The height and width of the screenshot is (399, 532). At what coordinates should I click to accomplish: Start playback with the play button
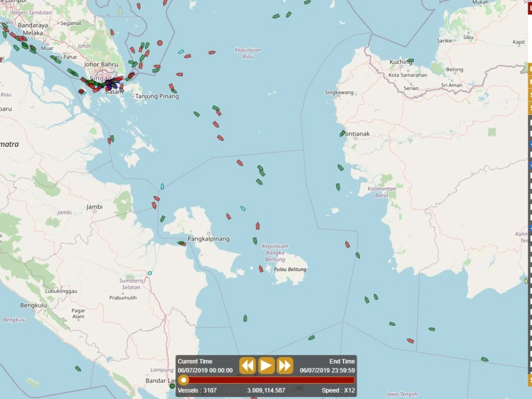coord(266,366)
